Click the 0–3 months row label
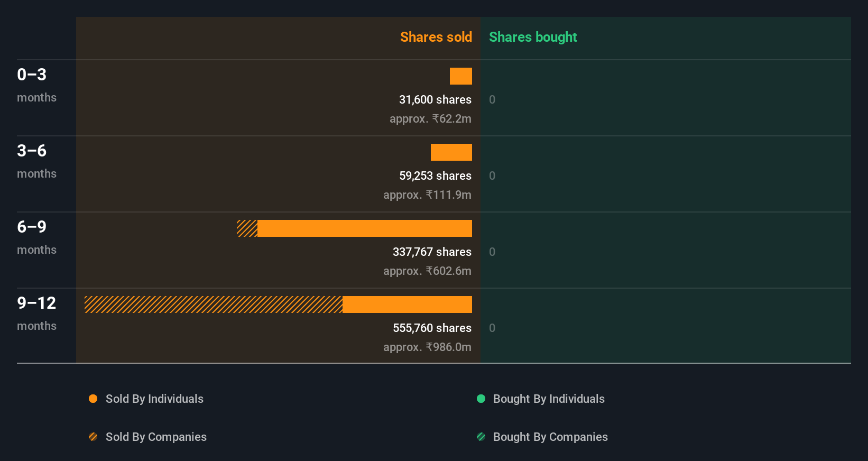Screen dimensions: 868x461 coord(36,85)
